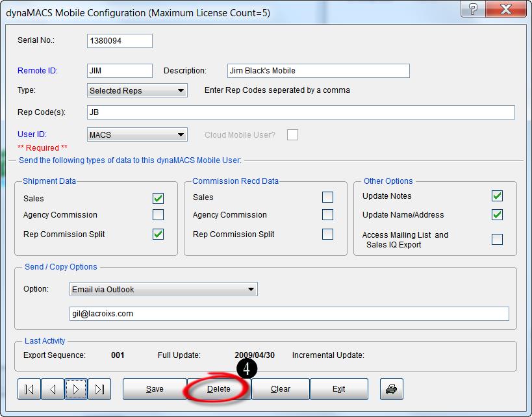
Task: Uncheck Shipment Data Sales checkbox
Action: [158, 199]
